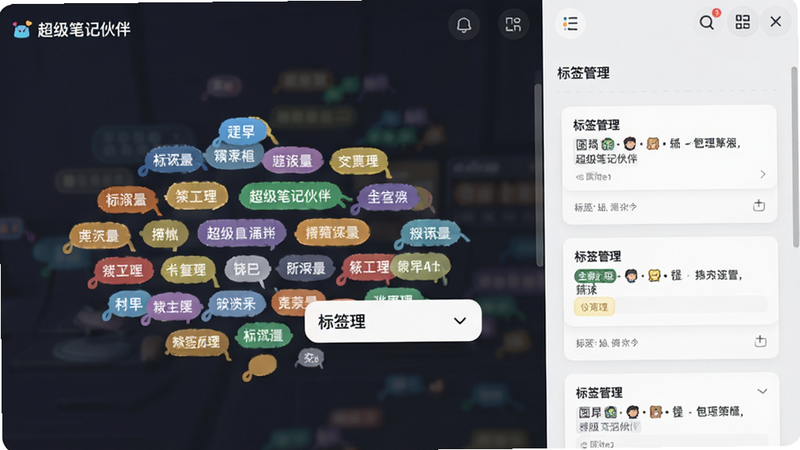This screenshot has height=450, width=800.
Task: Select the olive 锒早4卜 tag bubble
Action: click(420, 266)
